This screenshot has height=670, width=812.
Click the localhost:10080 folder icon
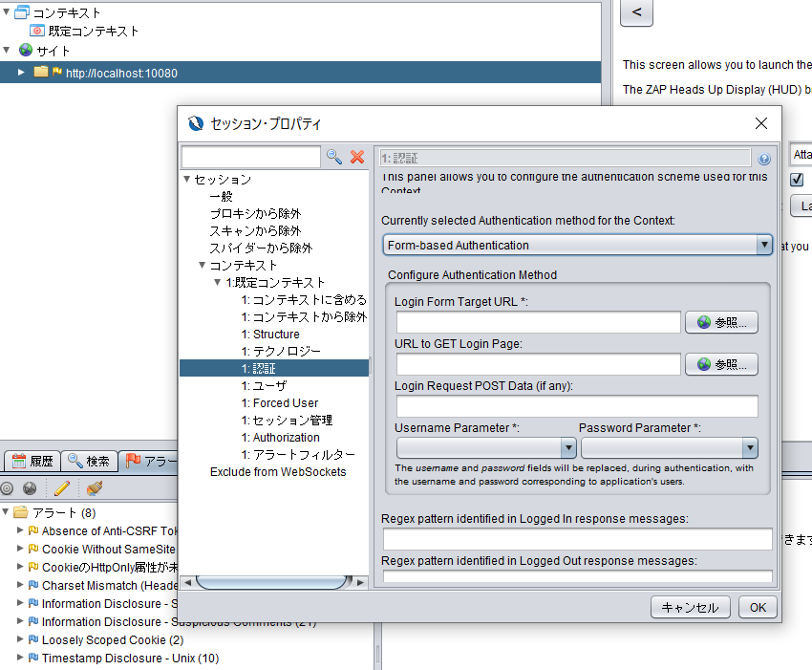(x=41, y=72)
